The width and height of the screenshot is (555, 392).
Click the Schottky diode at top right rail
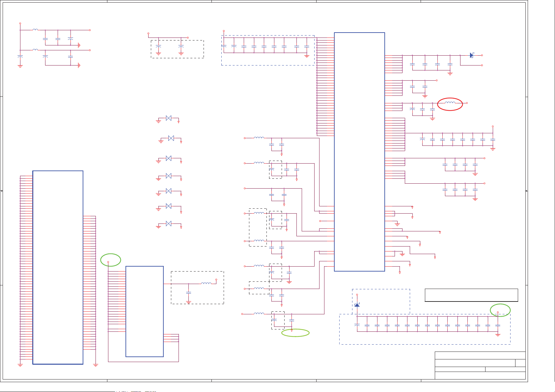coord(472,55)
